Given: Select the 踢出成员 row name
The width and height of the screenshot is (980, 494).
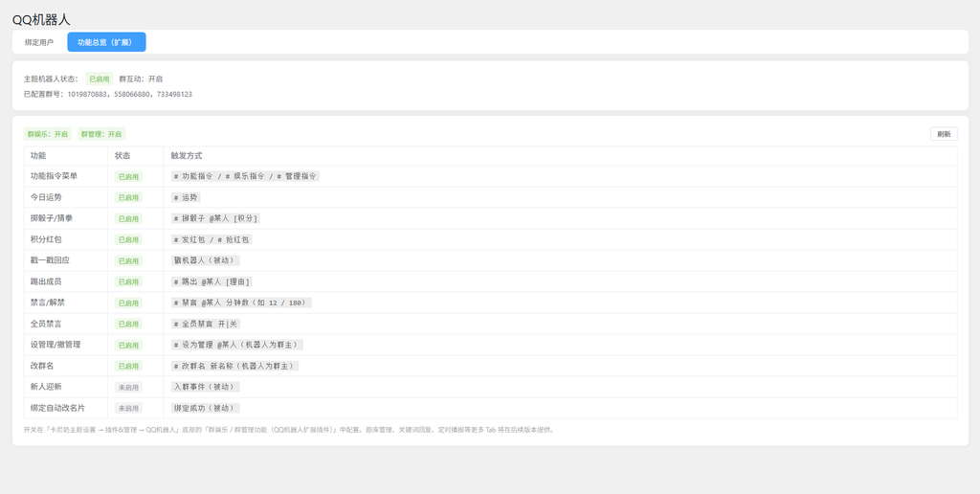Looking at the screenshot, I should tap(46, 281).
